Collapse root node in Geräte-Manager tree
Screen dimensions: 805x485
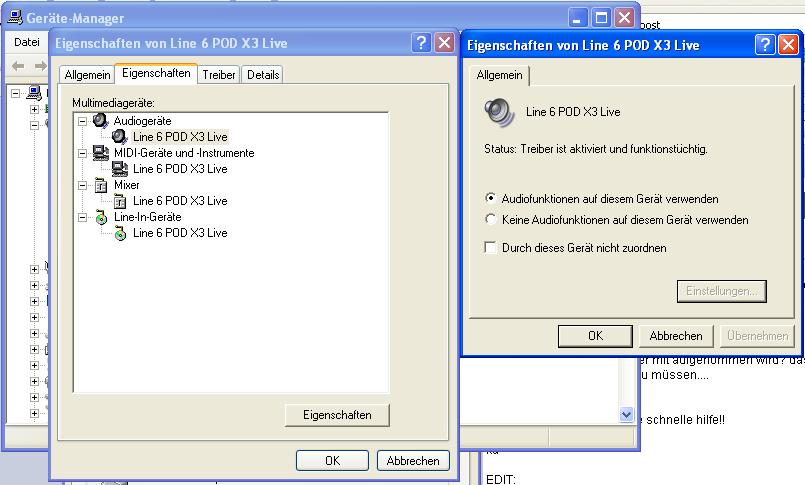15,93
